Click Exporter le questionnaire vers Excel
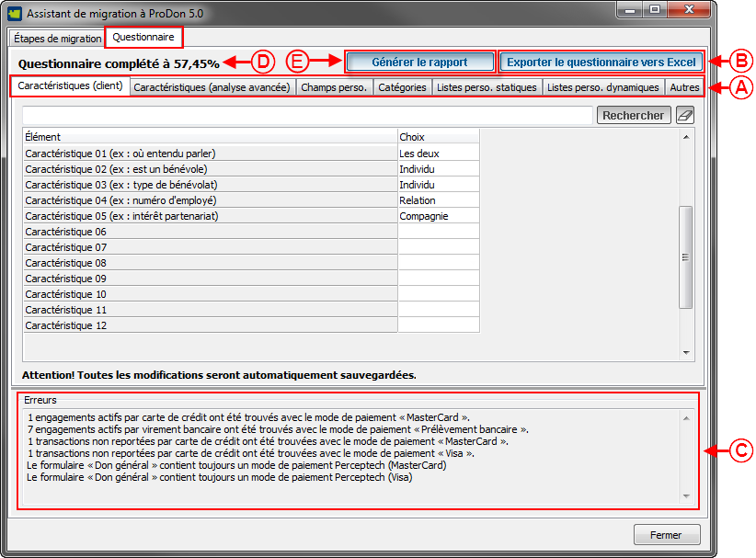The width and height of the screenshot is (756, 558). tap(601, 63)
